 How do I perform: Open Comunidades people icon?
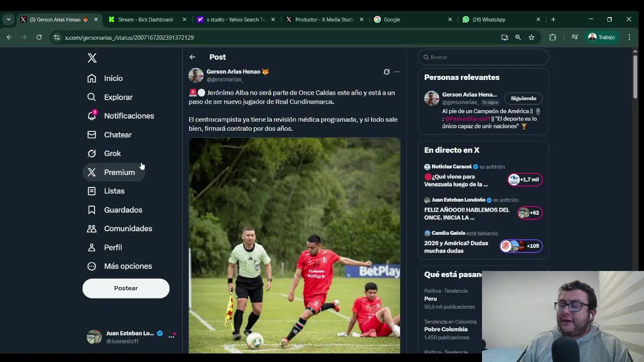(92, 229)
